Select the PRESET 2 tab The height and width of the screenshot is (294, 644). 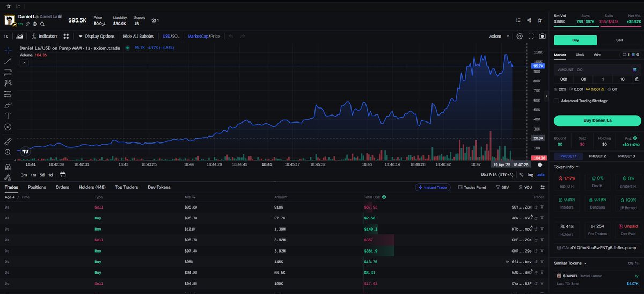597,156
